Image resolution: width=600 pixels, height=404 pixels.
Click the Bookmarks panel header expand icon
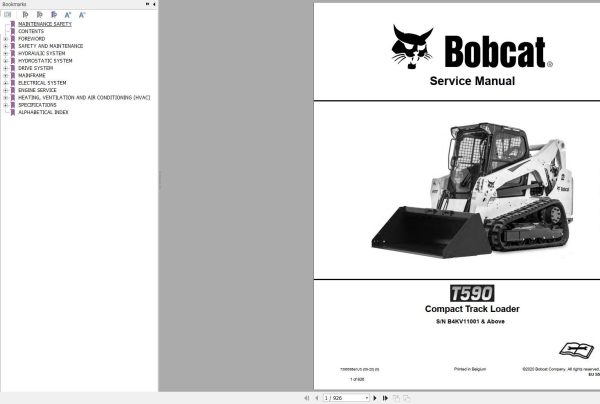tap(148, 4)
